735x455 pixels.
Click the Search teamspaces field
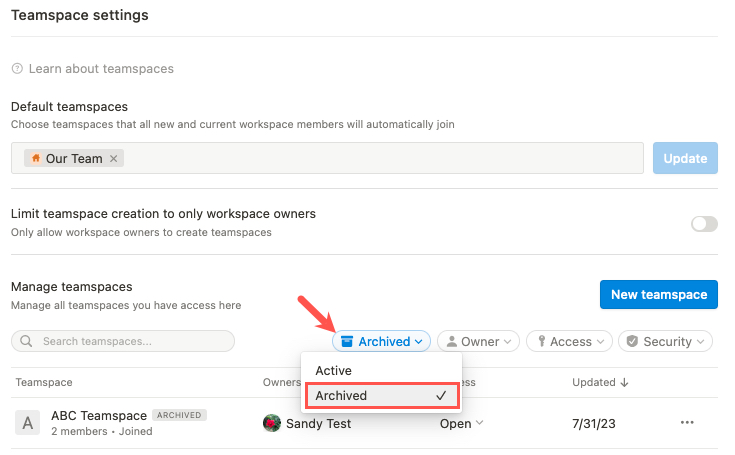[123, 341]
